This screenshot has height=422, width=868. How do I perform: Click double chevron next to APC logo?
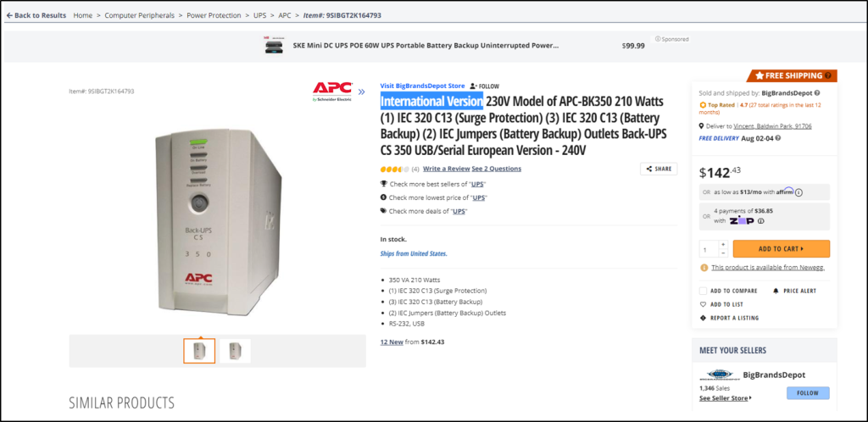(361, 92)
